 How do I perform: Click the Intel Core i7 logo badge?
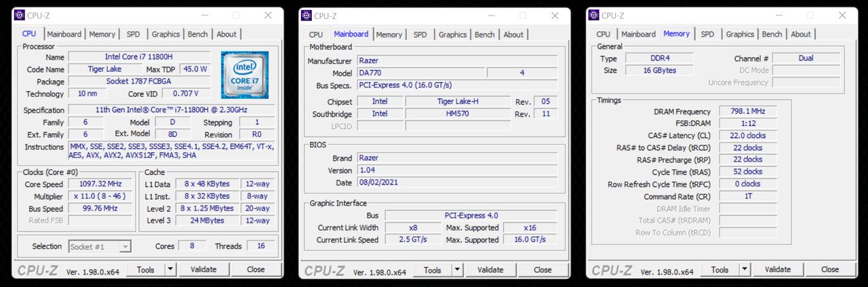(244, 75)
